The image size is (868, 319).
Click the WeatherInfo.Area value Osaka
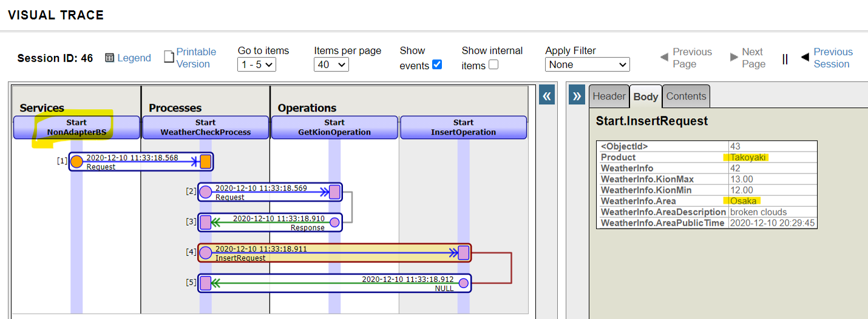tap(743, 201)
